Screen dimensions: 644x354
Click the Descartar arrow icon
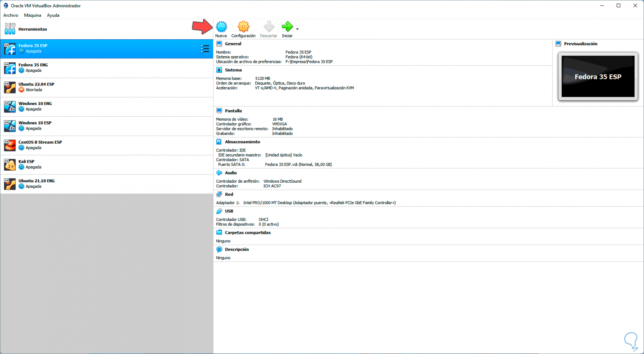pos(269,27)
